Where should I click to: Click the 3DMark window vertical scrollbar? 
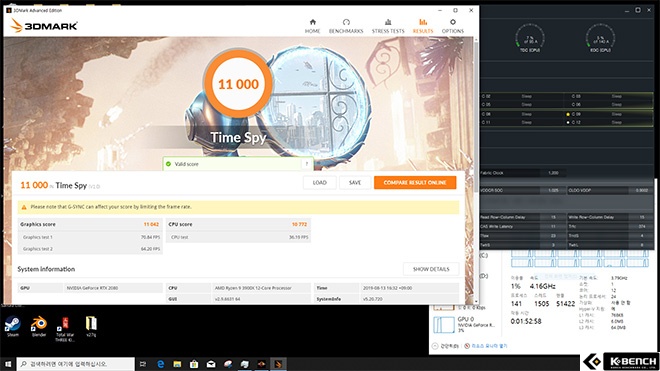(476, 168)
